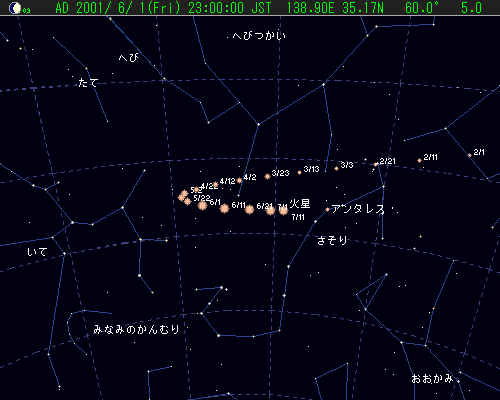
Task: Click the 火星 planet label
Action: click(300, 204)
